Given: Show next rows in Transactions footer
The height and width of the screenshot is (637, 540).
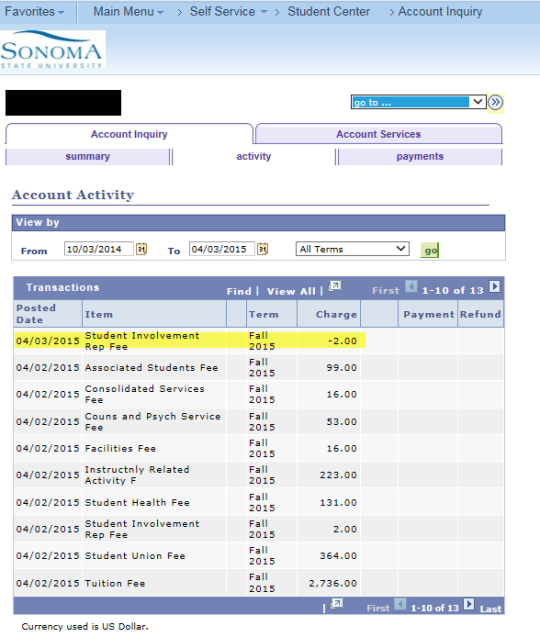Looking at the screenshot, I should pyautogui.click(x=469, y=604).
